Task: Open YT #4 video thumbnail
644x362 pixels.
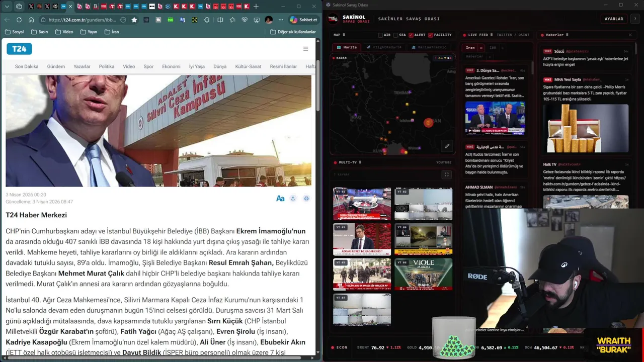Action: tap(423, 239)
